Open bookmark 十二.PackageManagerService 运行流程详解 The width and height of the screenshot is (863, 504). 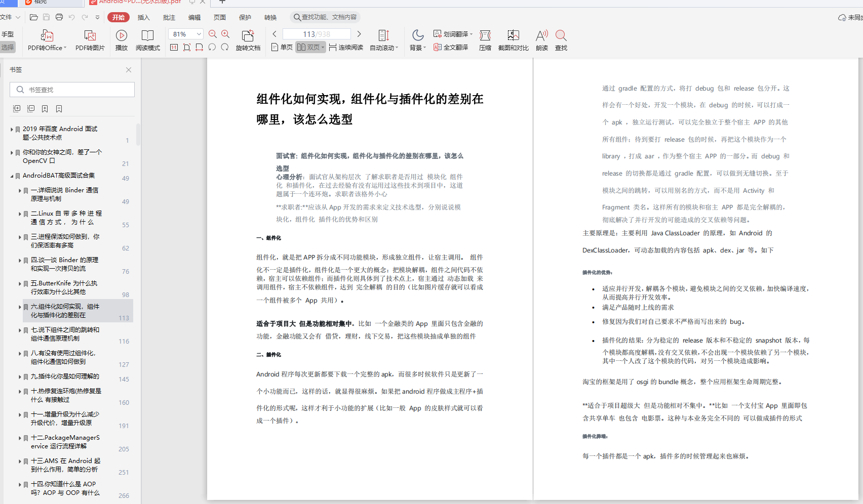[x=65, y=442]
